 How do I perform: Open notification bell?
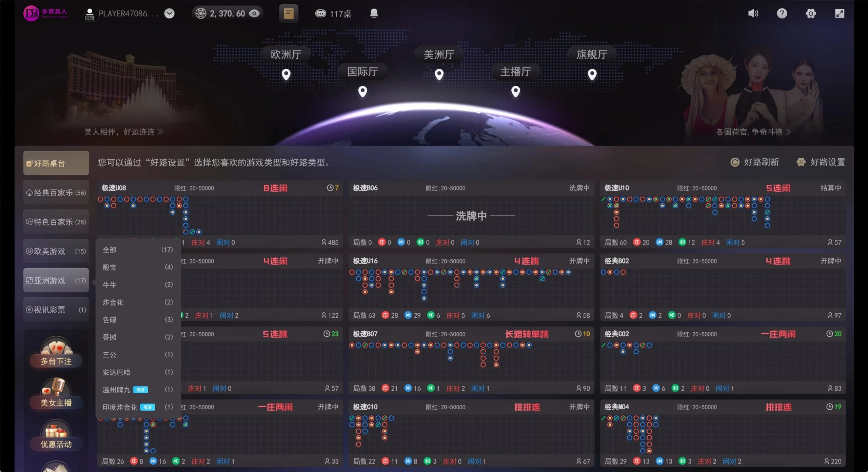[x=374, y=14]
